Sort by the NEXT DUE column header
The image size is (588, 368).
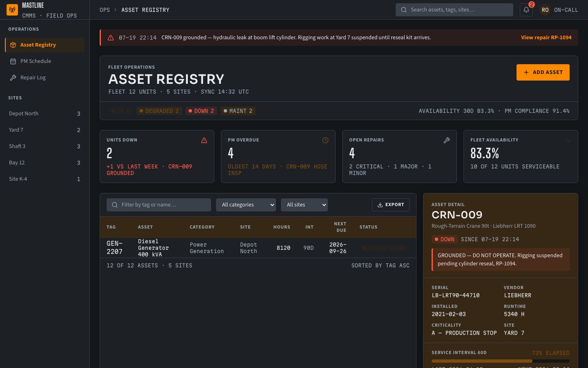click(x=340, y=227)
